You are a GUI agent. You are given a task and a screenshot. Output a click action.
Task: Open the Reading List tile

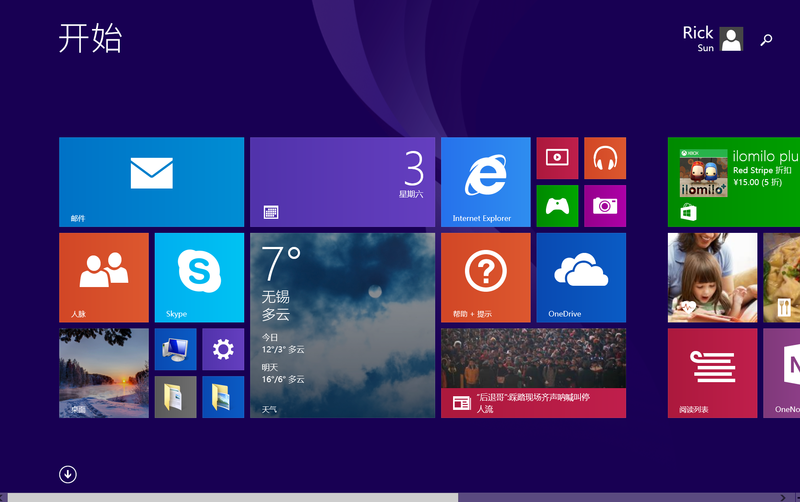tap(712, 373)
